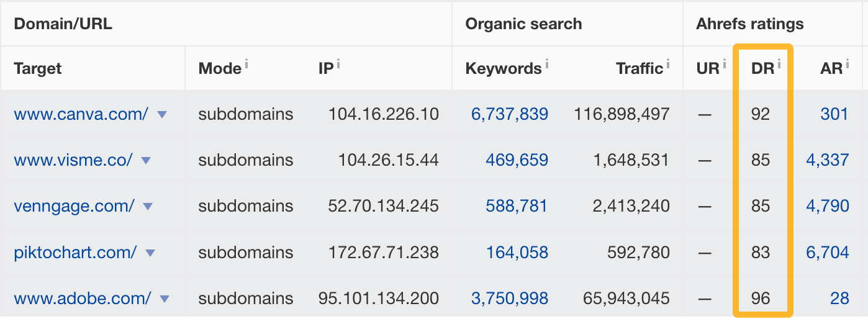Expand the www.canva.com dropdown arrow
Viewport: 868px width, 319px height.
click(x=161, y=115)
